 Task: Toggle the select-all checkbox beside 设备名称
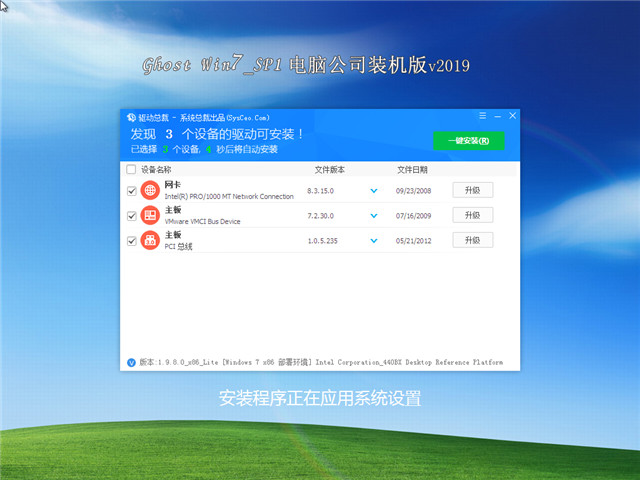(x=132, y=170)
